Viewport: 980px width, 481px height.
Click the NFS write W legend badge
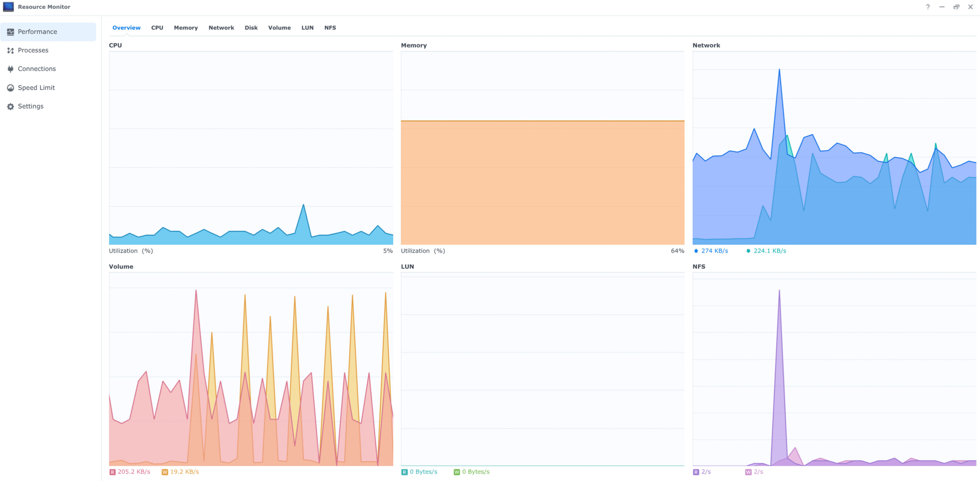tap(748, 472)
